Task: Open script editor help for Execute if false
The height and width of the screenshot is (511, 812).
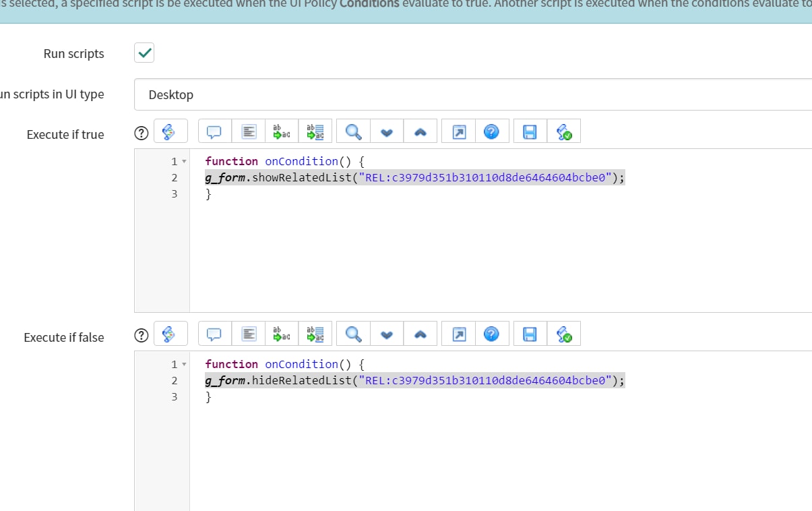Action: 492,333
